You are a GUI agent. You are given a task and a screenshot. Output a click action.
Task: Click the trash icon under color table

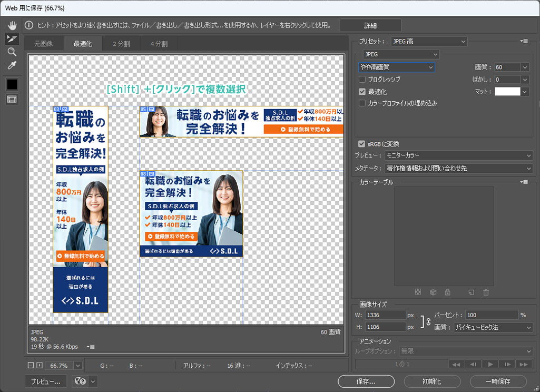(486, 292)
